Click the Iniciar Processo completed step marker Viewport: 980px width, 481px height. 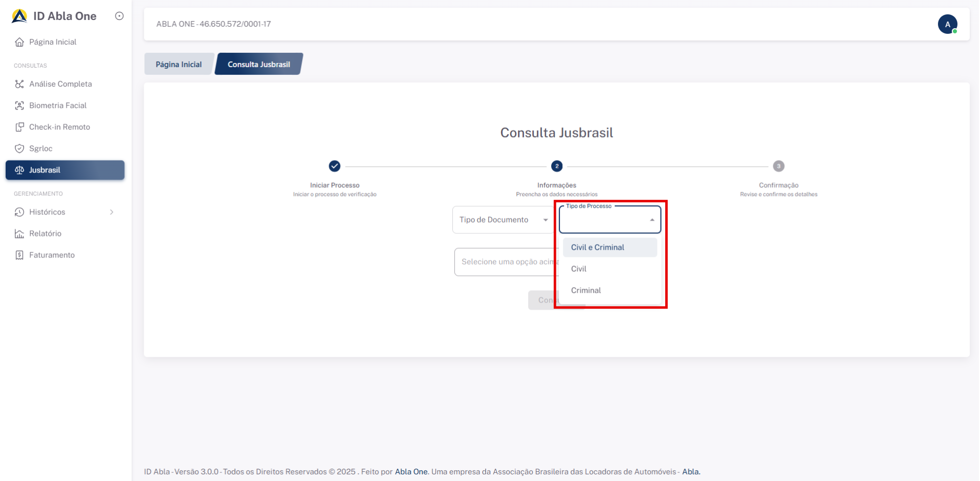coord(334,166)
